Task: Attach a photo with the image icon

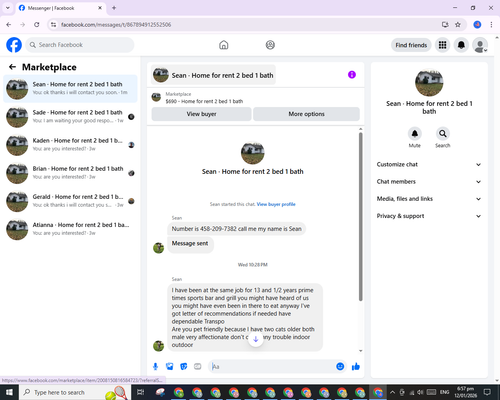Action: click(x=170, y=367)
